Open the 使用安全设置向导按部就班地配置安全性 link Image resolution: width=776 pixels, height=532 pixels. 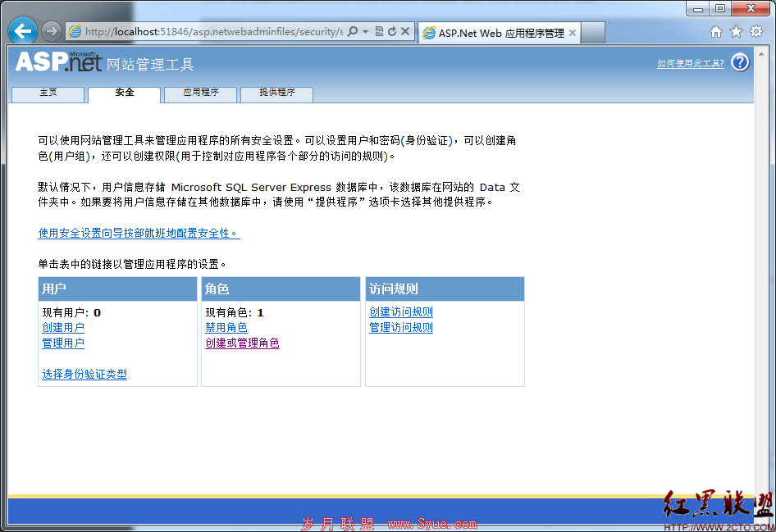click(x=139, y=233)
